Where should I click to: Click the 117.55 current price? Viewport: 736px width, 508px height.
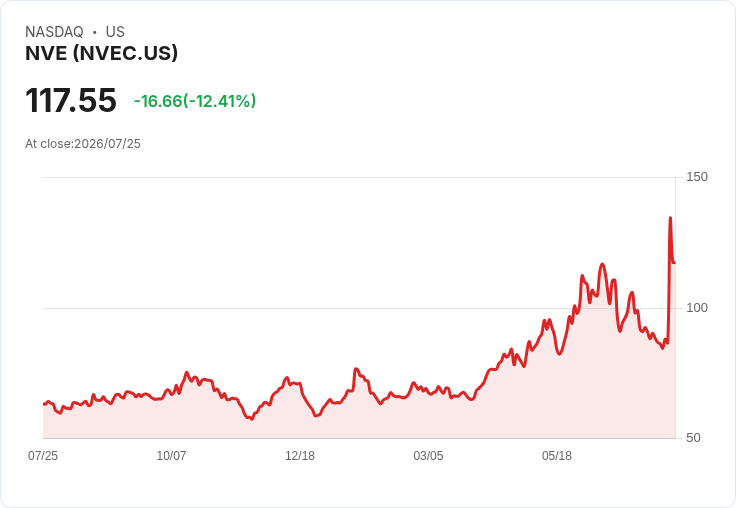click(x=71, y=100)
